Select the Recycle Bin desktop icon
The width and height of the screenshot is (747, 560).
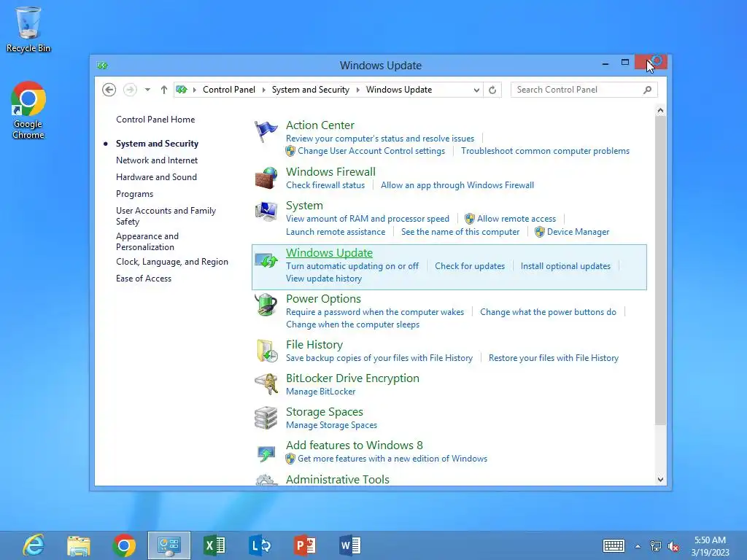pyautogui.click(x=28, y=29)
